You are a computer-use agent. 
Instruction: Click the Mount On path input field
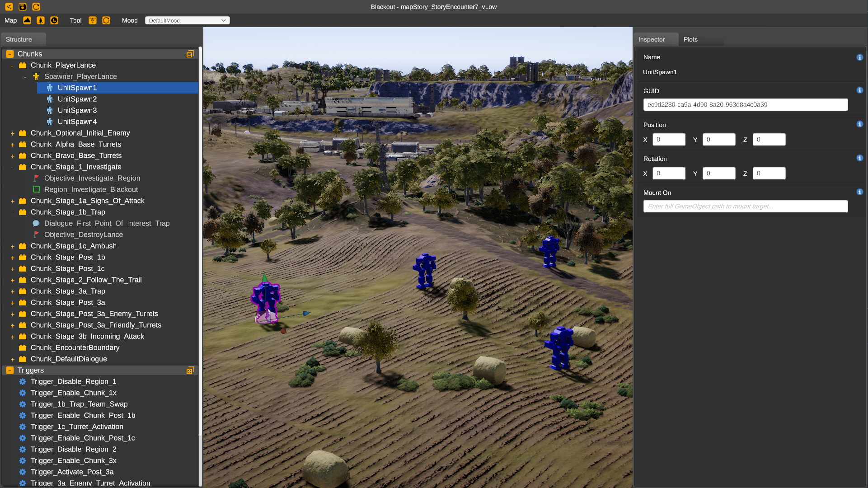click(x=745, y=206)
